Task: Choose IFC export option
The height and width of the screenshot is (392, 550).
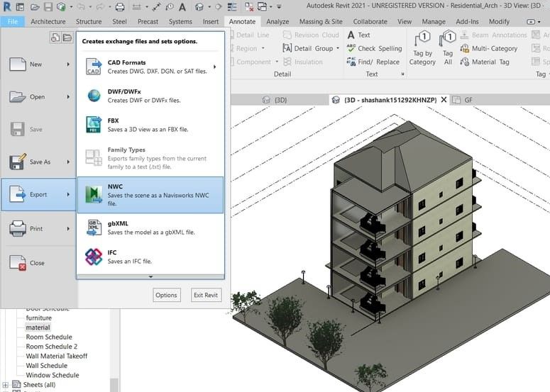Action: (150, 257)
